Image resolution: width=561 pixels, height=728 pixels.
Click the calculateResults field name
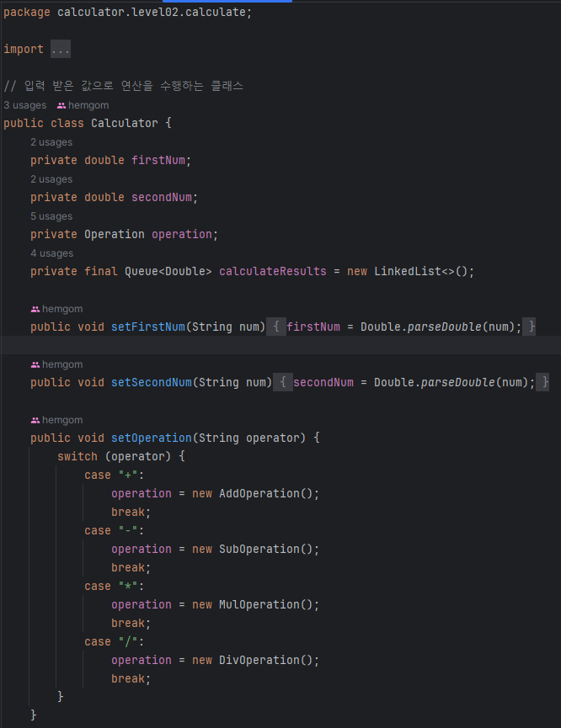273,272
